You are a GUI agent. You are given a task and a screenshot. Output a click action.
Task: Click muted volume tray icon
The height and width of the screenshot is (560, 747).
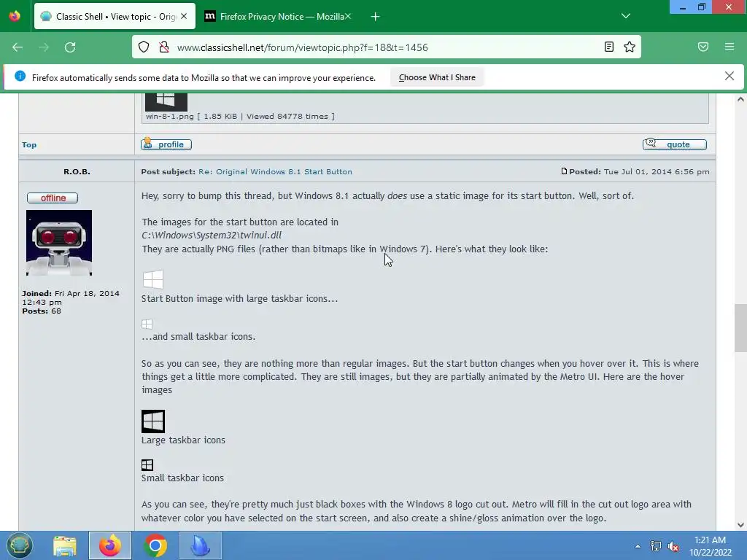[673, 546]
